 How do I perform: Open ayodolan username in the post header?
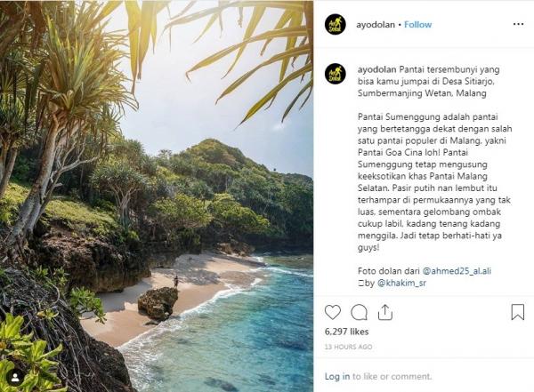pos(375,24)
